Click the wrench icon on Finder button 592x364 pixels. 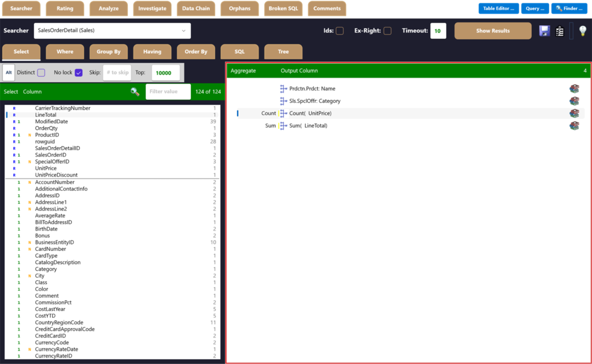tap(559, 8)
